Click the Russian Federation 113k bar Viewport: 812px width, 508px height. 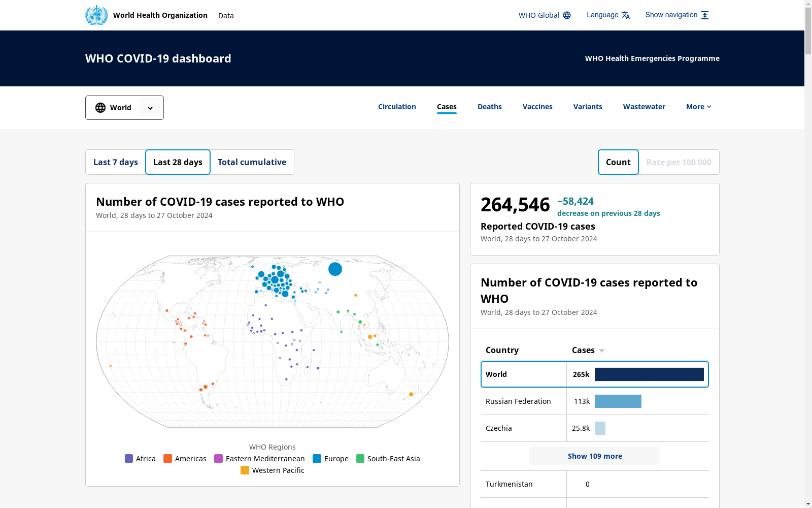tap(618, 401)
